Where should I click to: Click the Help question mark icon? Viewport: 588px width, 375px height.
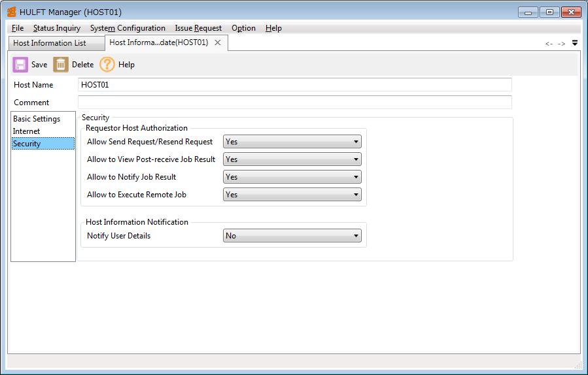(107, 64)
